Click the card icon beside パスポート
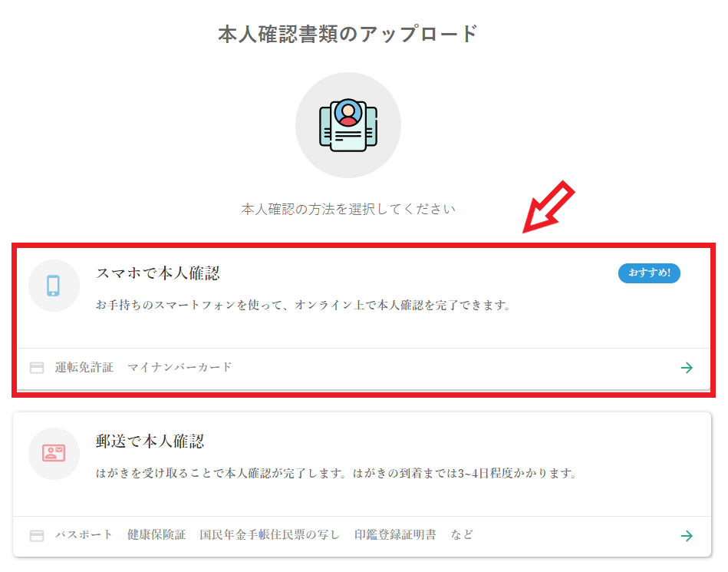The image size is (728, 572). click(x=37, y=536)
